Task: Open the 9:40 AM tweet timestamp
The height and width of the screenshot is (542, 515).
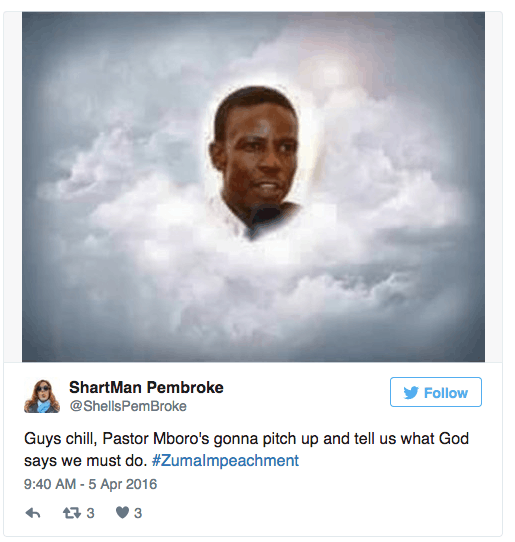Action: click(50, 484)
